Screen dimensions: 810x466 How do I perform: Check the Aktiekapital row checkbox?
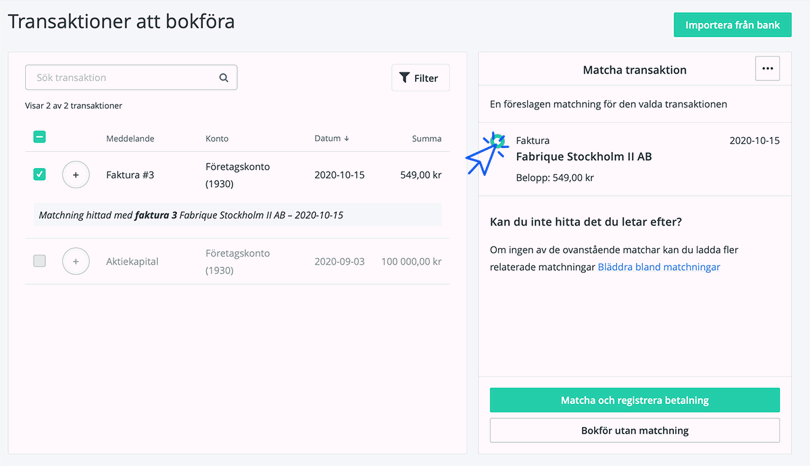tap(39, 261)
